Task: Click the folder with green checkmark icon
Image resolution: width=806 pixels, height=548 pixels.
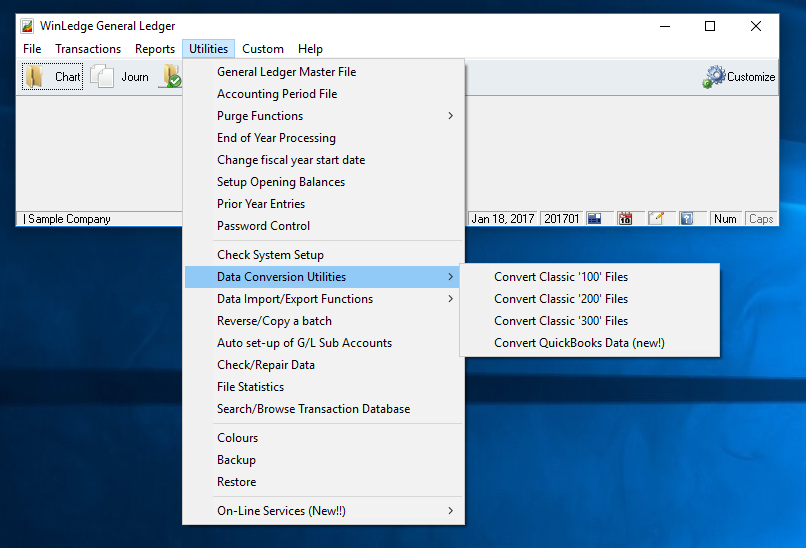Action: 171,78
